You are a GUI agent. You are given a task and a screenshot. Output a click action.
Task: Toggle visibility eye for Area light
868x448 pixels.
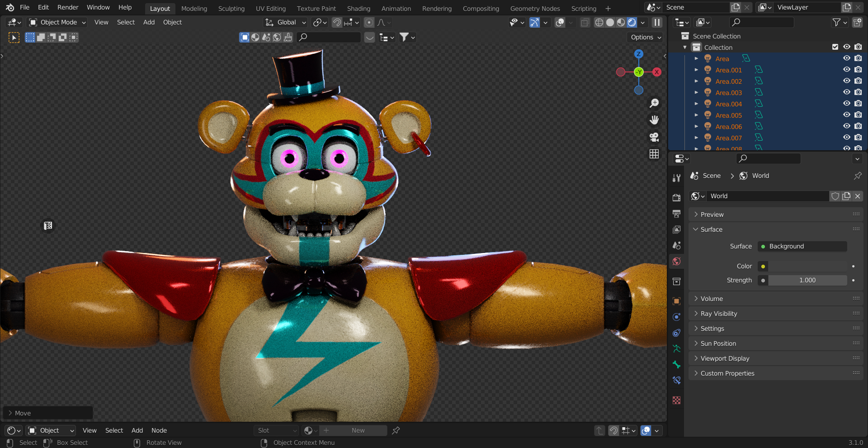pos(847,58)
